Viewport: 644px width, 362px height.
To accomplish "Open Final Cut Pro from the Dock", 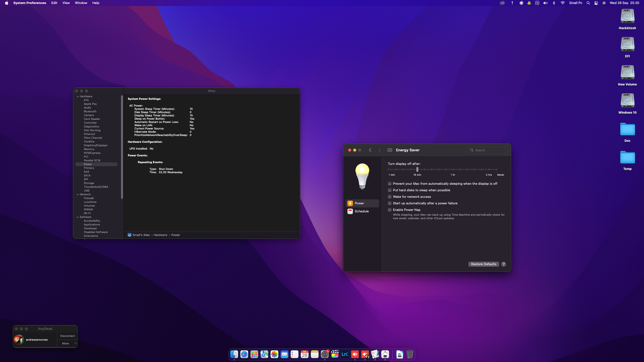I will [x=335, y=354].
